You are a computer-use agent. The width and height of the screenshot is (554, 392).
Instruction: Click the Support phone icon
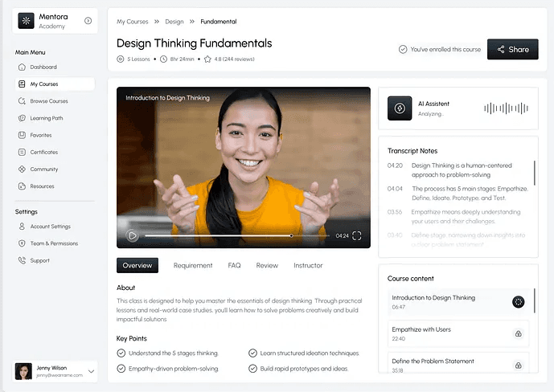(x=22, y=260)
